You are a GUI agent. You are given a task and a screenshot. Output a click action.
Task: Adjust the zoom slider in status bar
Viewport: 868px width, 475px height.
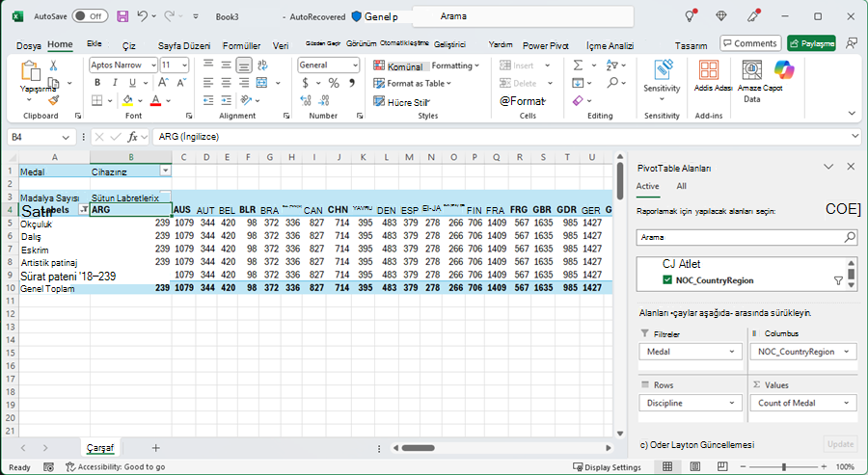[x=784, y=467]
